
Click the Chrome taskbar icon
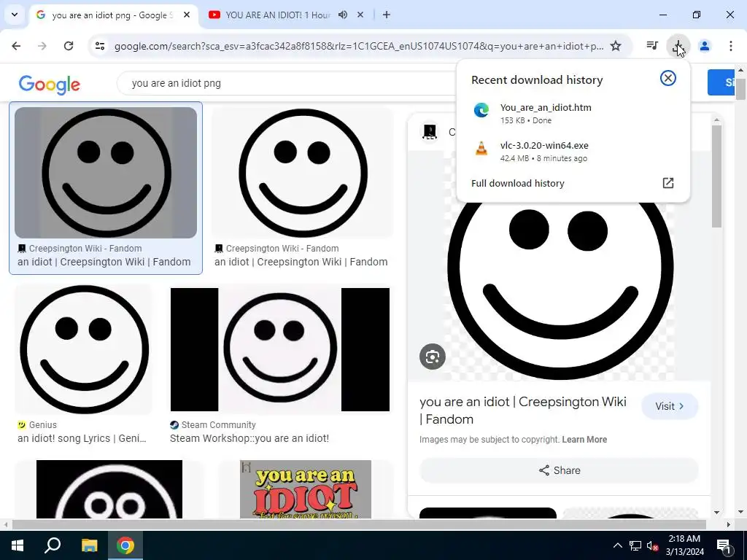[x=125, y=545]
